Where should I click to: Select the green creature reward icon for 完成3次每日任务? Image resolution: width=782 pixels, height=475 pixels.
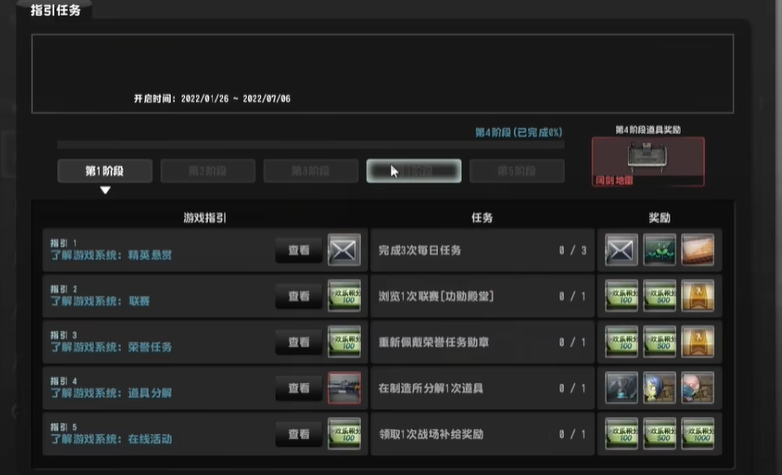click(659, 250)
